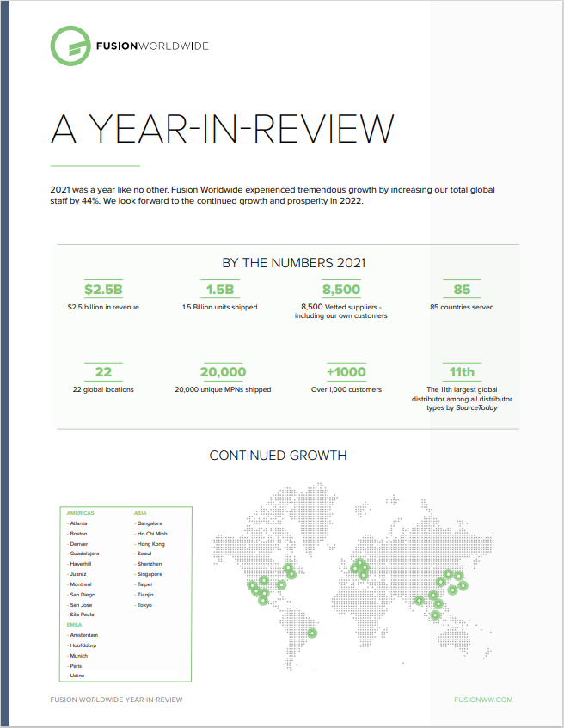This screenshot has width=564, height=728.
Task: Click the green 85 figure
Action: [x=462, y=290]
